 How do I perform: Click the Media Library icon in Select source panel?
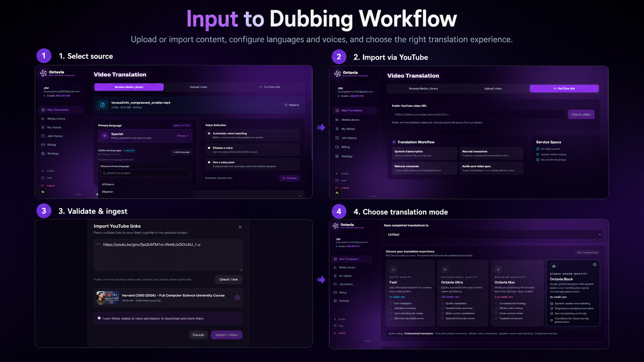43,118
